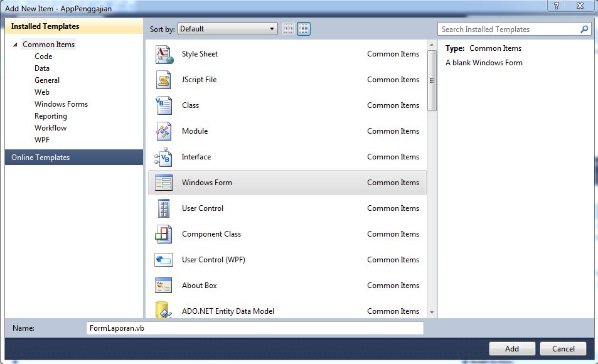
Task: Choose the Module template icon
Action: [x=164, y=131]
